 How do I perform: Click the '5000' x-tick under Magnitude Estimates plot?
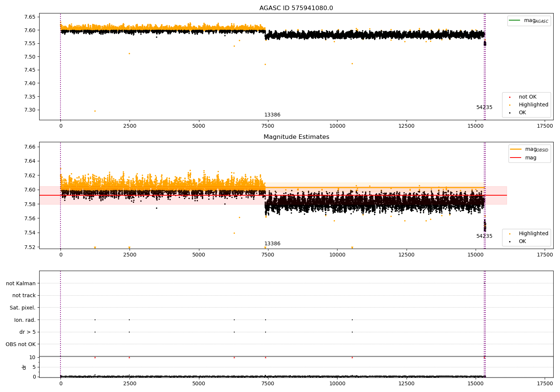click(199, 255)
